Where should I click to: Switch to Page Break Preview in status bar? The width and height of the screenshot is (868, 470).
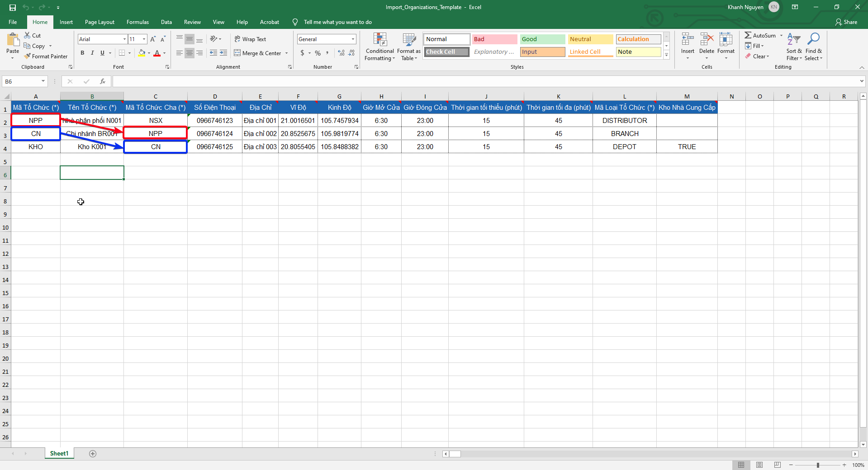[x=778, y=465]
